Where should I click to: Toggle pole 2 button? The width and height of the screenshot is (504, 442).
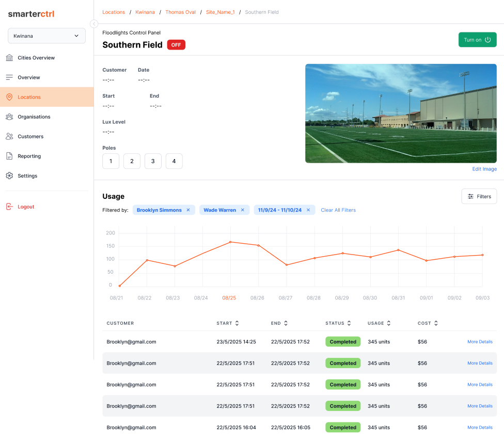point(132,161)
